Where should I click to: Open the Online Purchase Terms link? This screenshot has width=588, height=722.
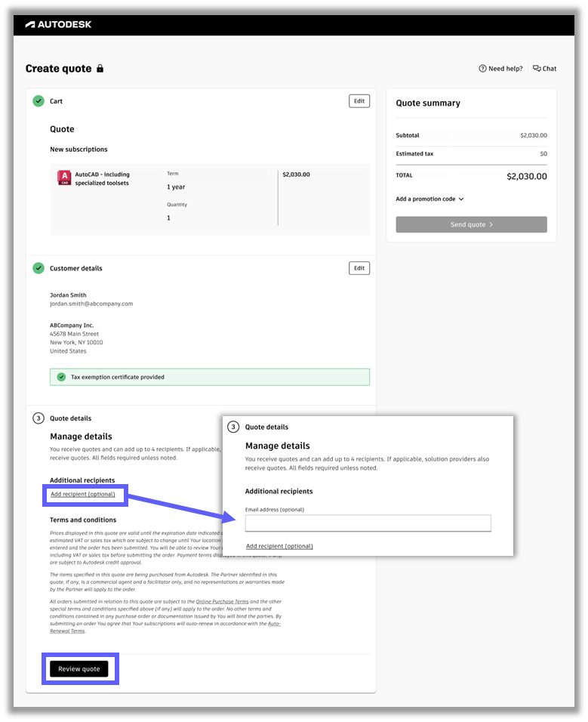pyautogui.click(x=222, y=601)
